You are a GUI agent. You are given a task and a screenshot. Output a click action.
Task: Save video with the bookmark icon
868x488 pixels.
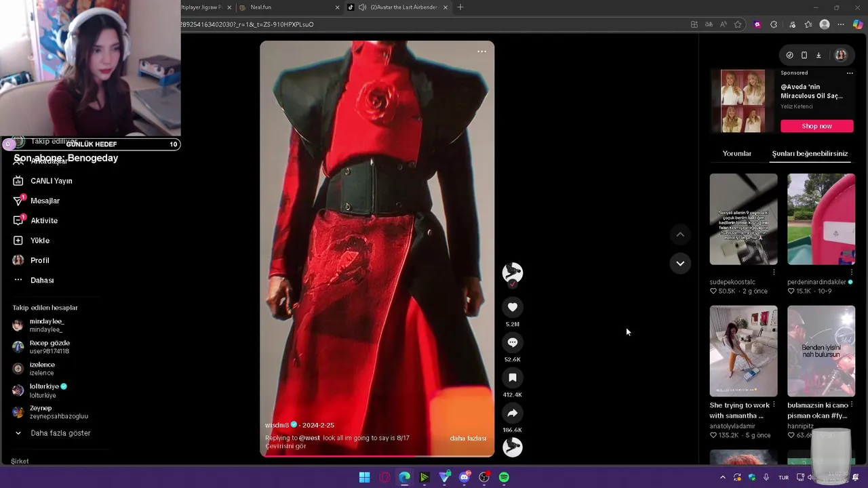[x=513, y=378]
